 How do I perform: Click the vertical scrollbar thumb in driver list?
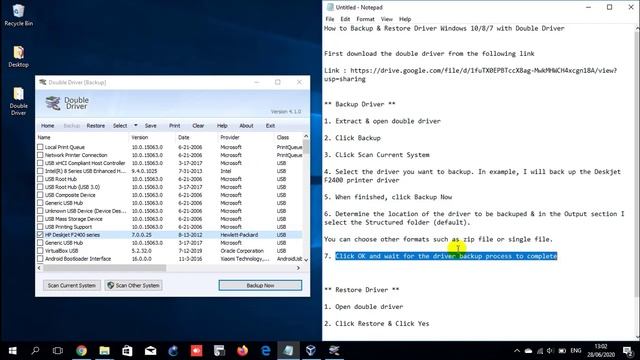[x=306, y=147]
